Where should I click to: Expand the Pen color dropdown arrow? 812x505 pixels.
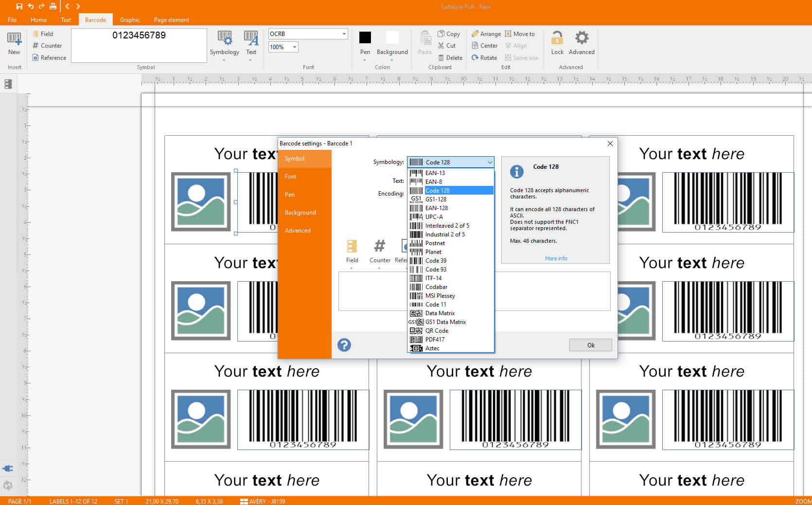pos(365,60)
